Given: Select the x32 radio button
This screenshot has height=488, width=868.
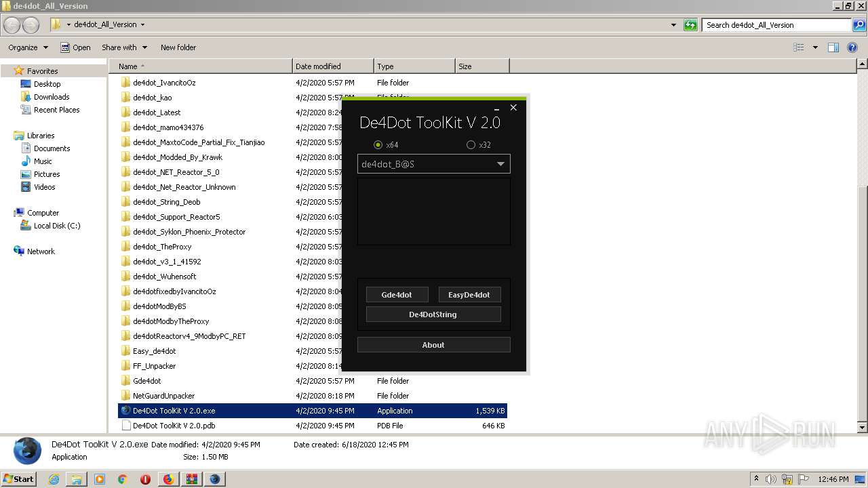Looking at the screenshot, I should pyautogui.click(x=471, y=144).
